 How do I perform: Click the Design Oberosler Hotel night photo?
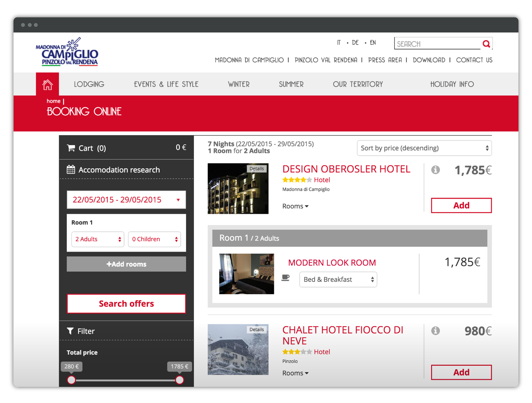coord(238,189)
